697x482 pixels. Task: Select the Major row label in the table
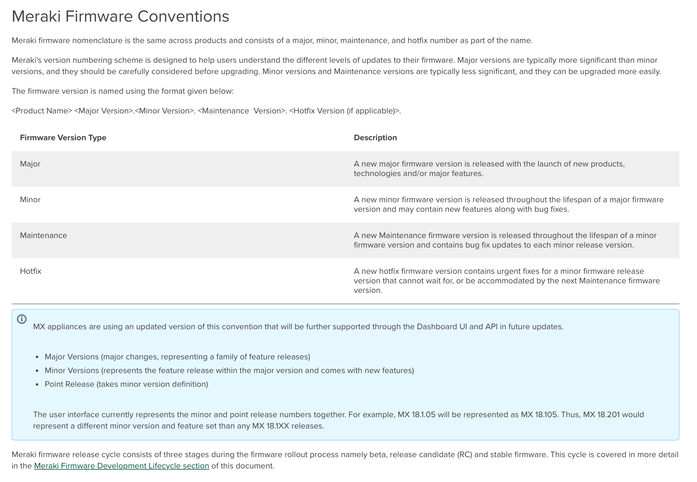click(31, 163)
